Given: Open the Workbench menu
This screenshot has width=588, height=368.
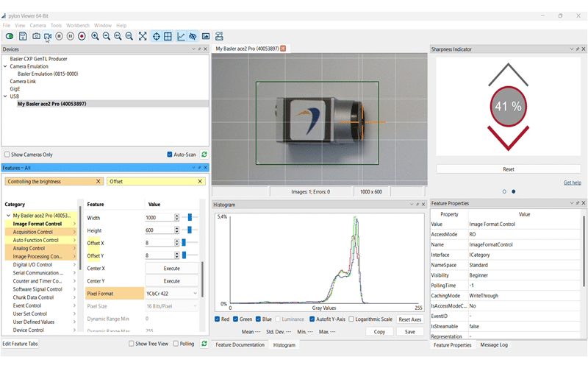Looking at the screenshot, I should [x=78, y=26].
